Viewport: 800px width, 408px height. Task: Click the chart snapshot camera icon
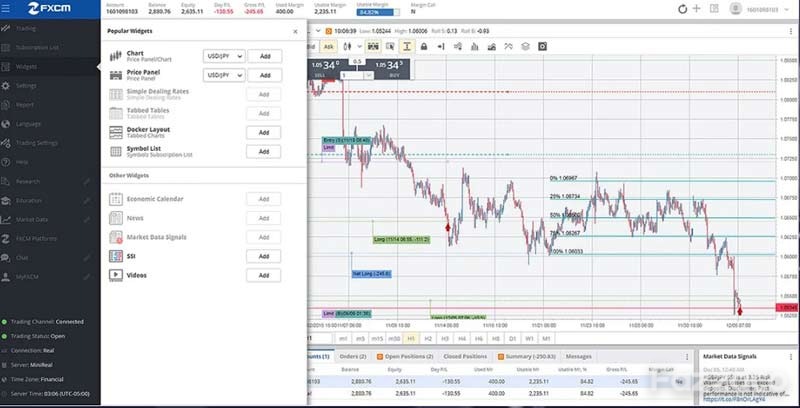coord(542,46)
